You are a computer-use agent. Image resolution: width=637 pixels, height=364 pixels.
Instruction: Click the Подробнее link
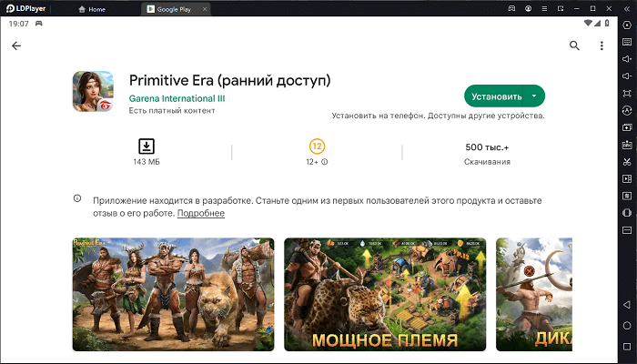[x=201, y=213]
